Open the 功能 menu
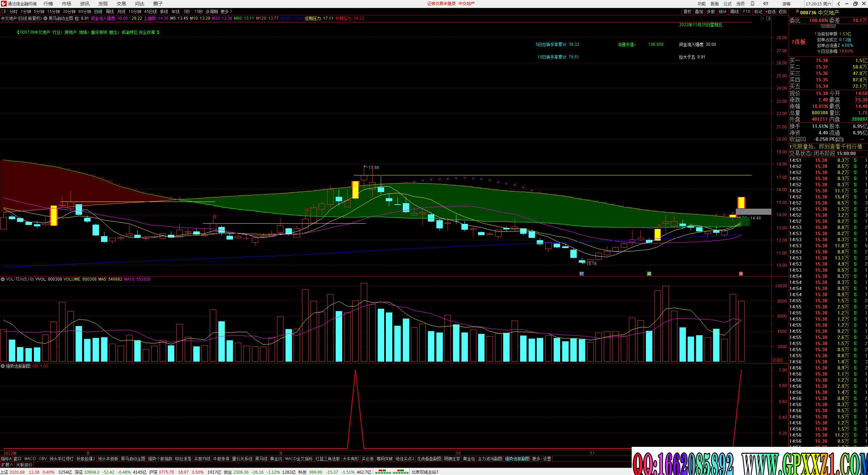The height and width of the screenshot is (475, 868). point(702,4)
